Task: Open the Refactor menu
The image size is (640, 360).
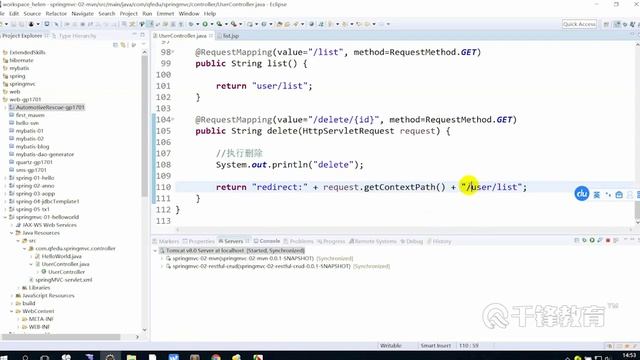Action: click(x=56, y=13)
